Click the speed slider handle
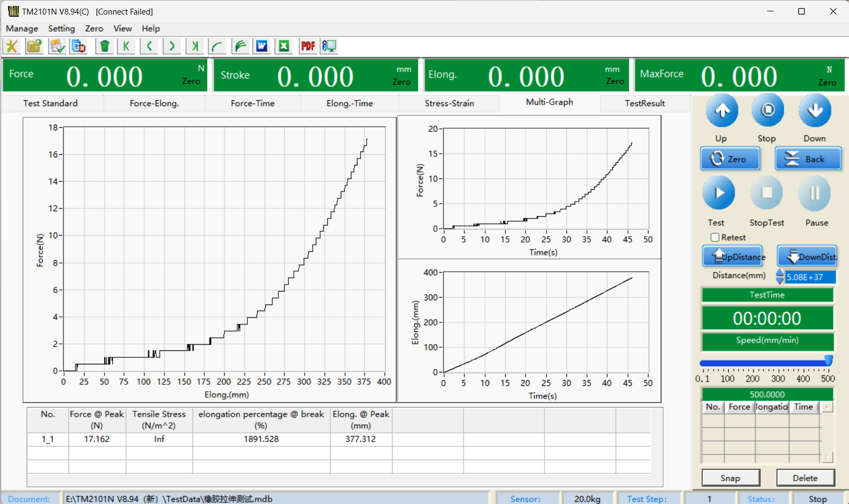This screenshot has width=849, height=504. pyautogui.click(x=829, y=361)
